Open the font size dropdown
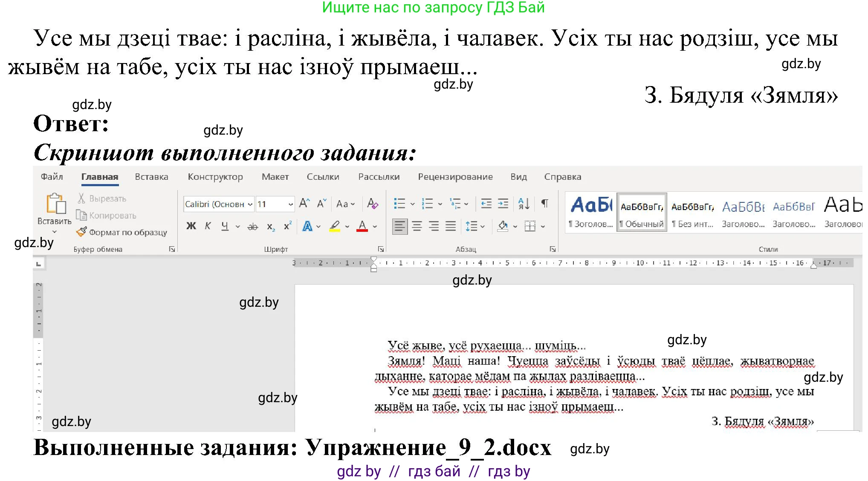868x481 pixels. coord(291,204)
